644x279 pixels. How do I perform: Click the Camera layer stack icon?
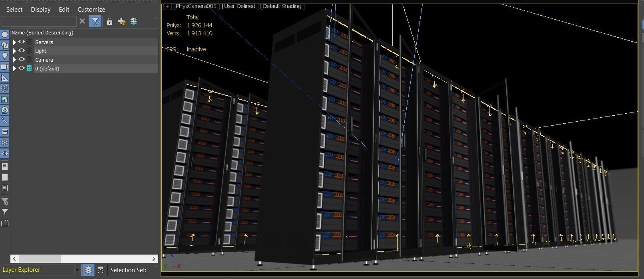coord(29,60)
